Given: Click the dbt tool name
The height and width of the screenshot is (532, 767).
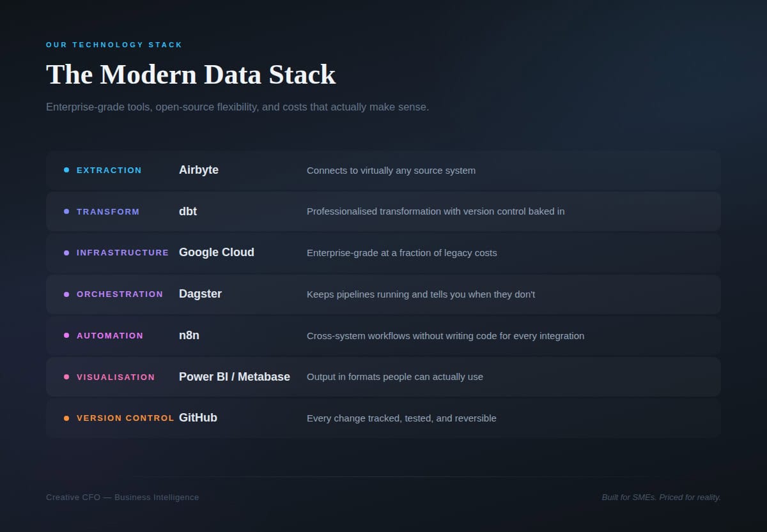Looking at the screenshot, I should (x=188, y=211).
